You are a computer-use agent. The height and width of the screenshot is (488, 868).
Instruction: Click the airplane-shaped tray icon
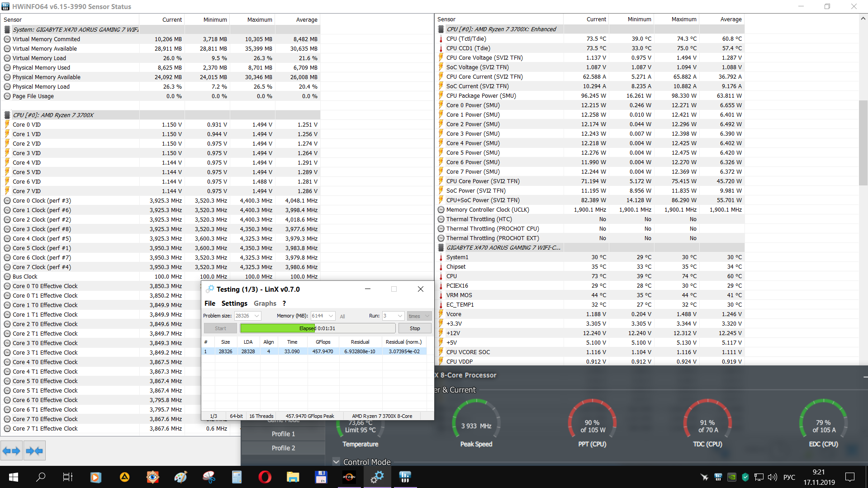pos(704,477)
